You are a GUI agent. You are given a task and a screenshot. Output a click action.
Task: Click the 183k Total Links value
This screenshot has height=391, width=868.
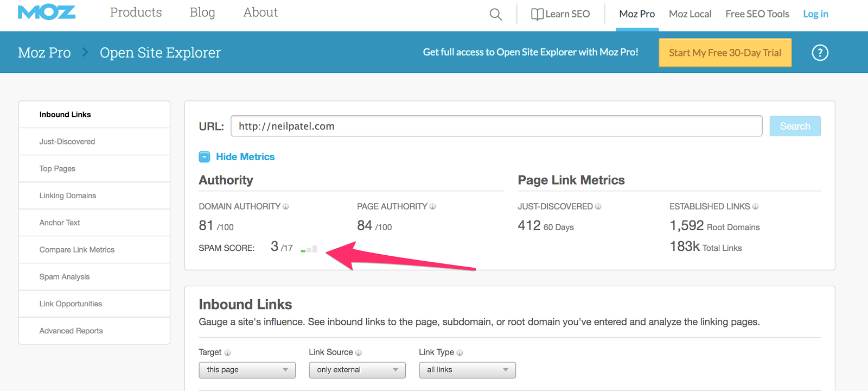[x=706, y=247]
